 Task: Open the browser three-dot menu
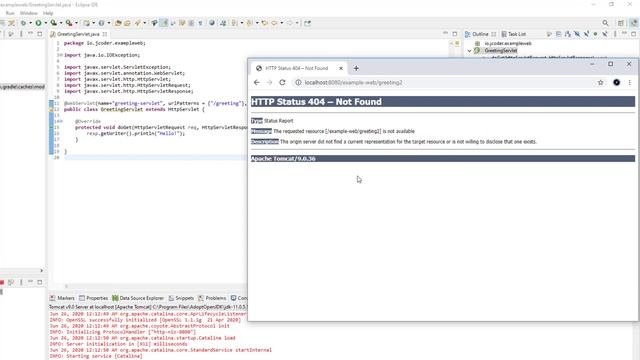[x=630, y=82]
